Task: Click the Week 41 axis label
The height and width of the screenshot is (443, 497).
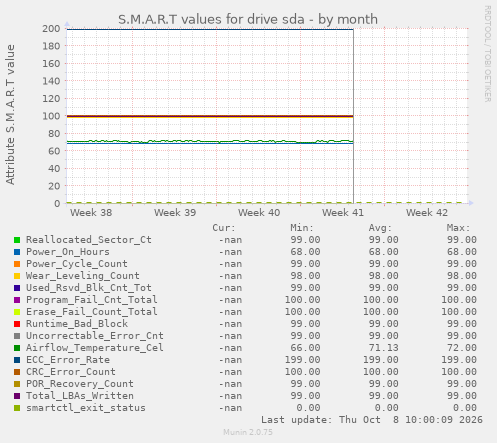Action: 343,213
